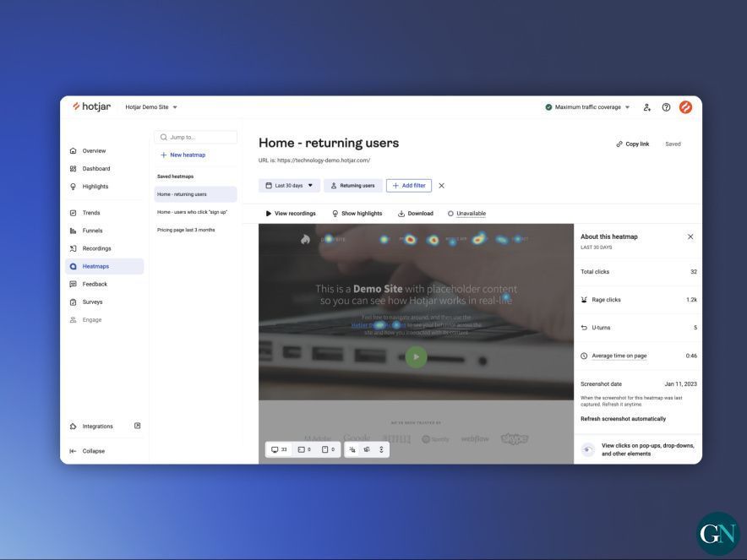Open the invite team member icon
The image size is (747, 560).
tap(646, 107)
